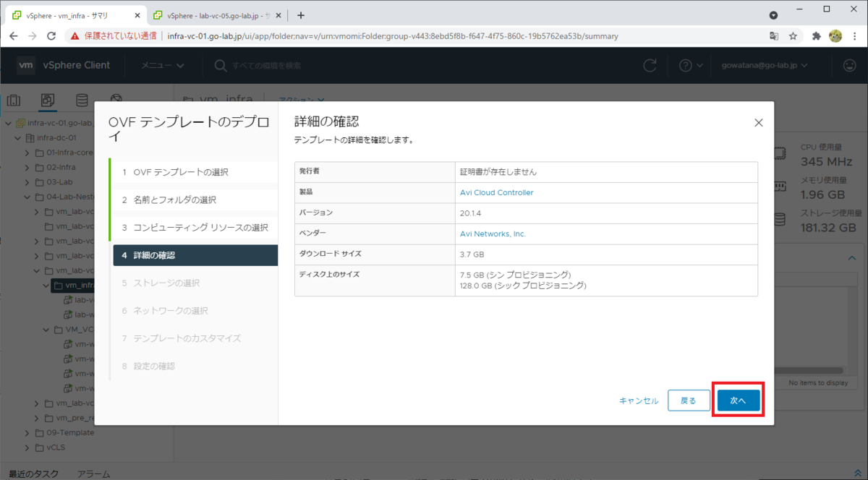Open the アラーム tab at the bottom
The height and width of the screenshot is (480, 868).
[x=93, y=473]
